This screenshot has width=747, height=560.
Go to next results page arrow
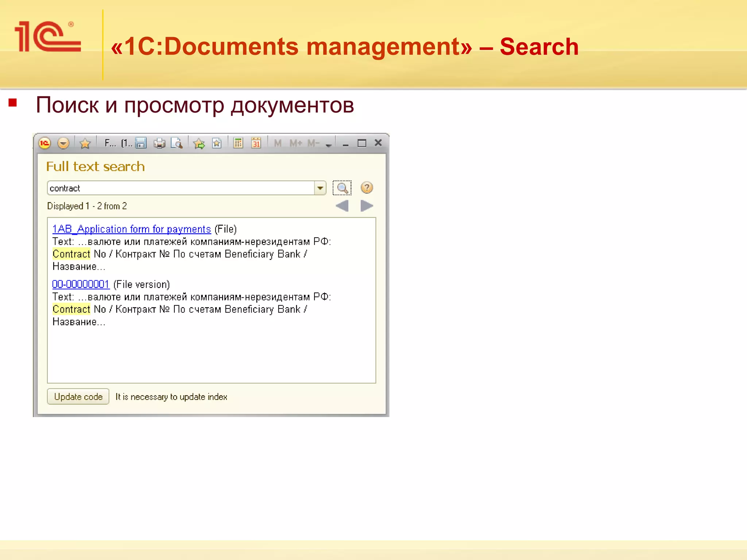coord(367,206)
